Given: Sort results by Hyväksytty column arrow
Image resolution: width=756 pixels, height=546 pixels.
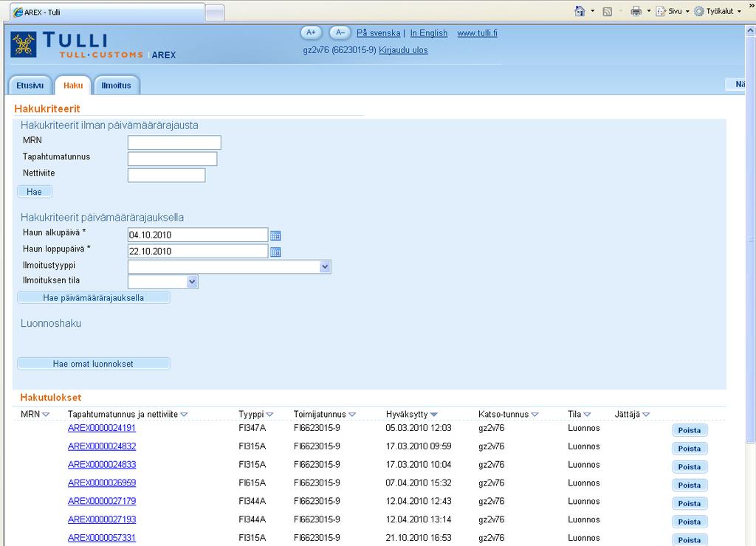Looking at the screenshot, I should click(434, 415).
